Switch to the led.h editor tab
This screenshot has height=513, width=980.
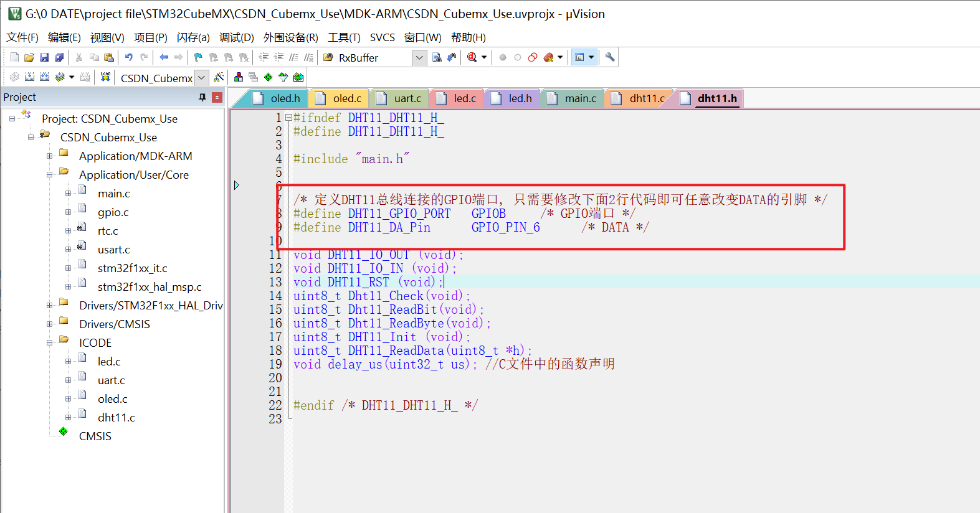pos(512,98)
